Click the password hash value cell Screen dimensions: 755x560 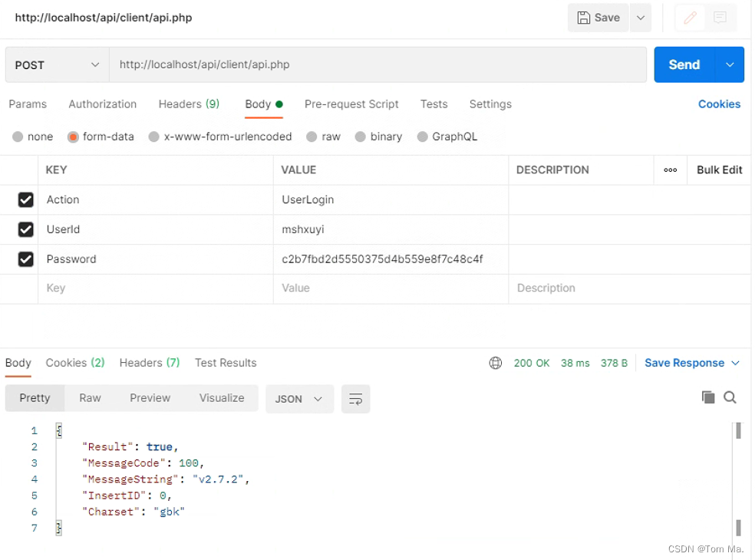coord(391,259)
